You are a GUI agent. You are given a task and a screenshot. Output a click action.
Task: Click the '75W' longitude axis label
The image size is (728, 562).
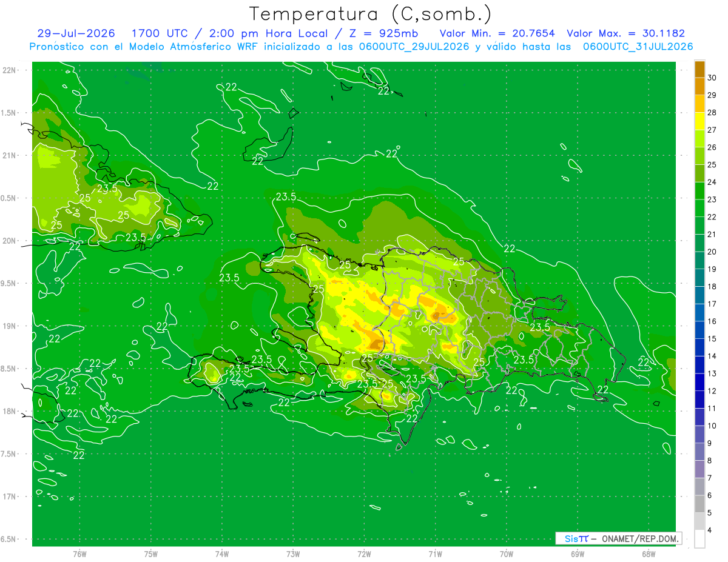point(151,554)
